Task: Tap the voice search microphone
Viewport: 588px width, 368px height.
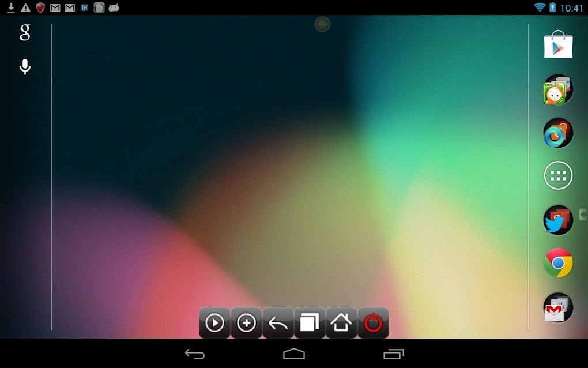Action: point(24,66)
